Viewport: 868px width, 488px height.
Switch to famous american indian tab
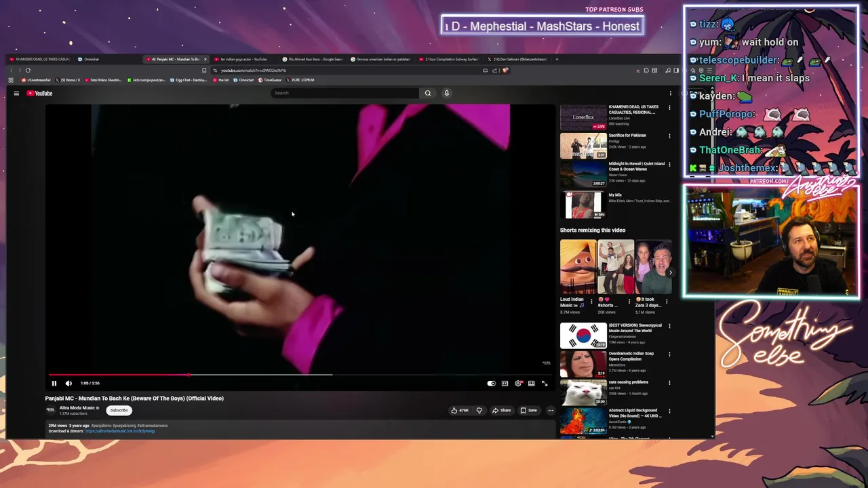381,59
